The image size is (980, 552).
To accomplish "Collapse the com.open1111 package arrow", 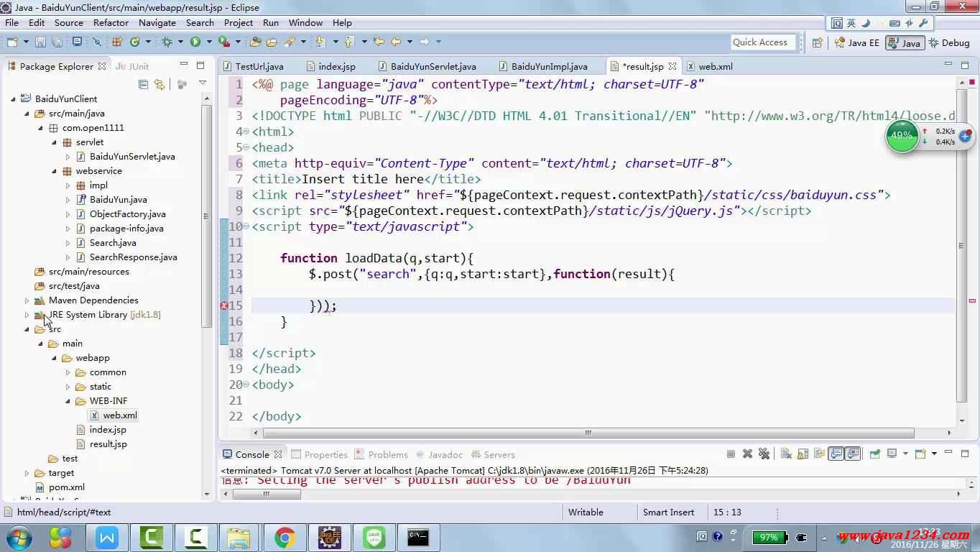I will click(41, 128).
